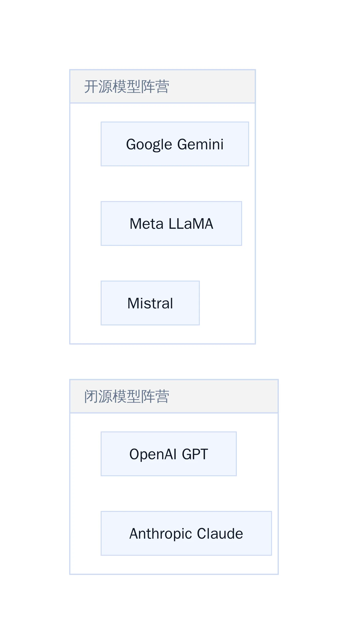Click the 开源模型阵营 group title text
The height and width of the screenshot is (644, 348).
click(127, 87)
